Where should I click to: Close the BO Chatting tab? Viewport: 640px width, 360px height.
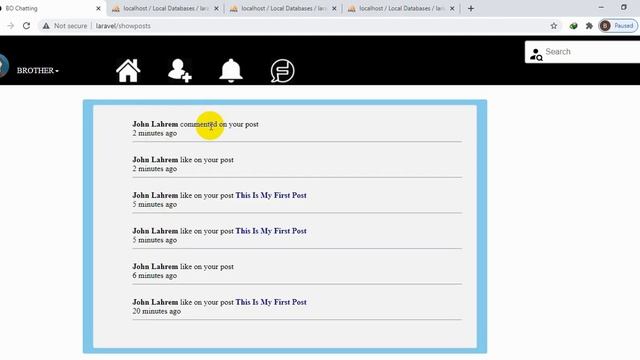(x=98, y=8)
